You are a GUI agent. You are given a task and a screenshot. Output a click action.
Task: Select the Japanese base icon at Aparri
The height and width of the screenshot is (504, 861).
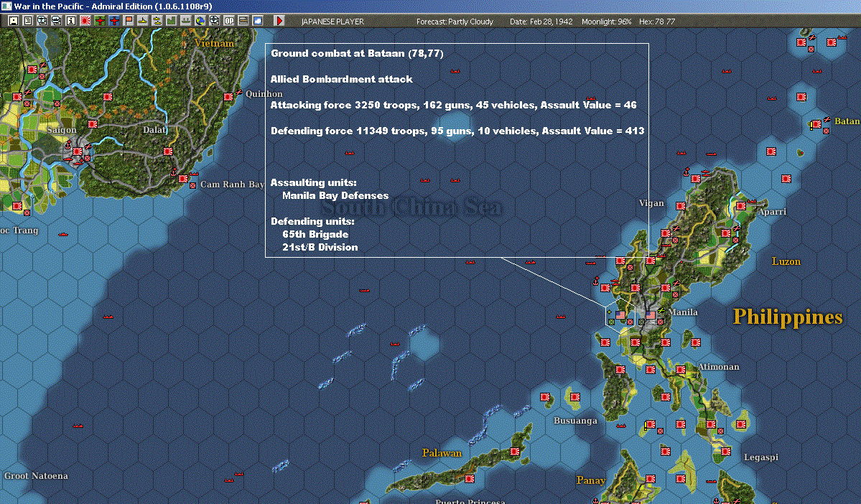[741, 206]
